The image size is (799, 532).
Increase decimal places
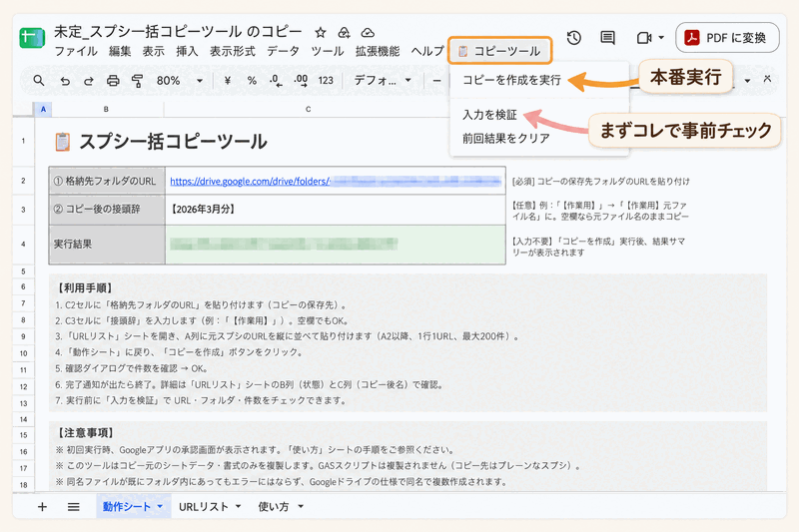tap(301, 81)
